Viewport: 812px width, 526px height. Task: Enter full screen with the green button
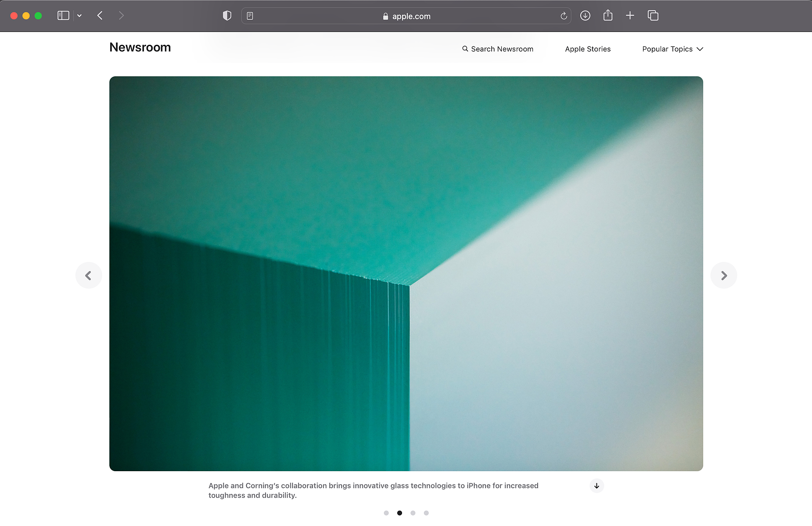(x=38, y=16)
